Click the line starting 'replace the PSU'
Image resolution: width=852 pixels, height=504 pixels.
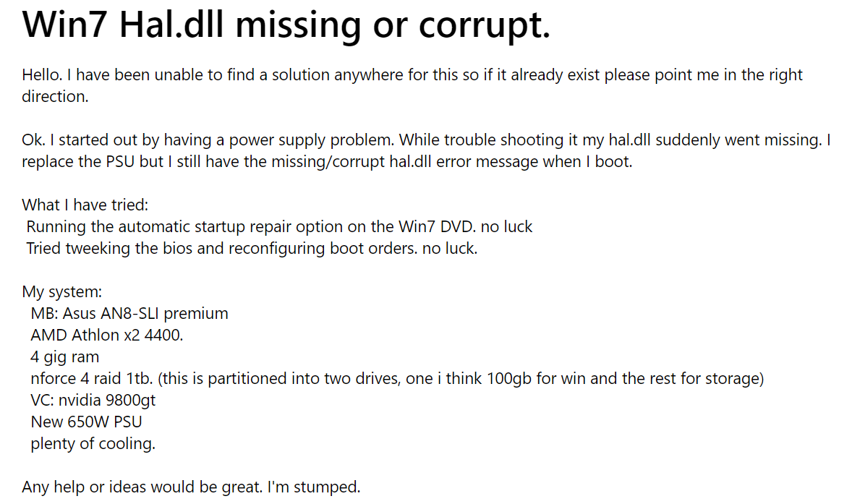(x=327, y=161)
